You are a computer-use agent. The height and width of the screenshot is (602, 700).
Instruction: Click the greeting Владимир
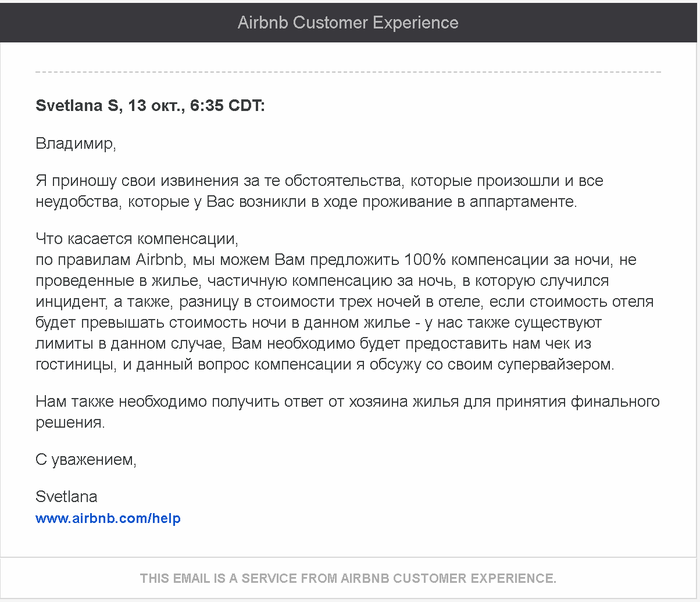76,142
